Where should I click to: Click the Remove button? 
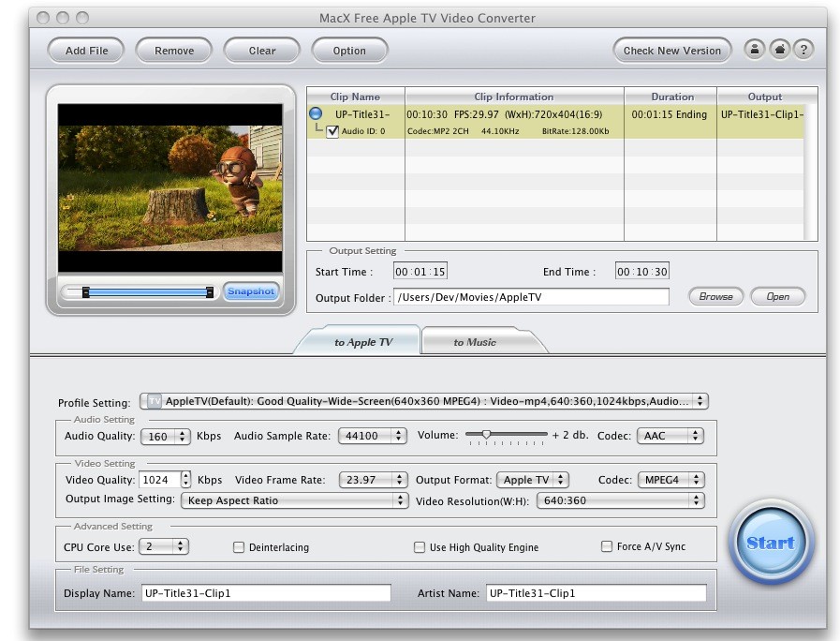click(174, 51)
